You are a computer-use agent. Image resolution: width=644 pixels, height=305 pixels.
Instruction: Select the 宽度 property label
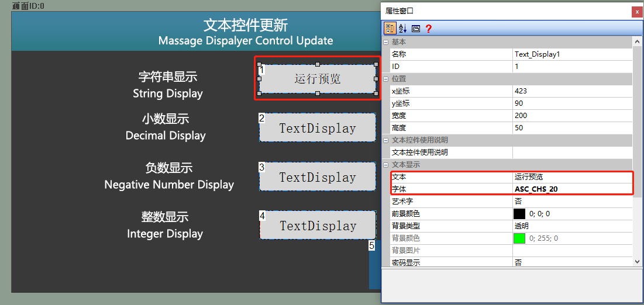(399, 115)
